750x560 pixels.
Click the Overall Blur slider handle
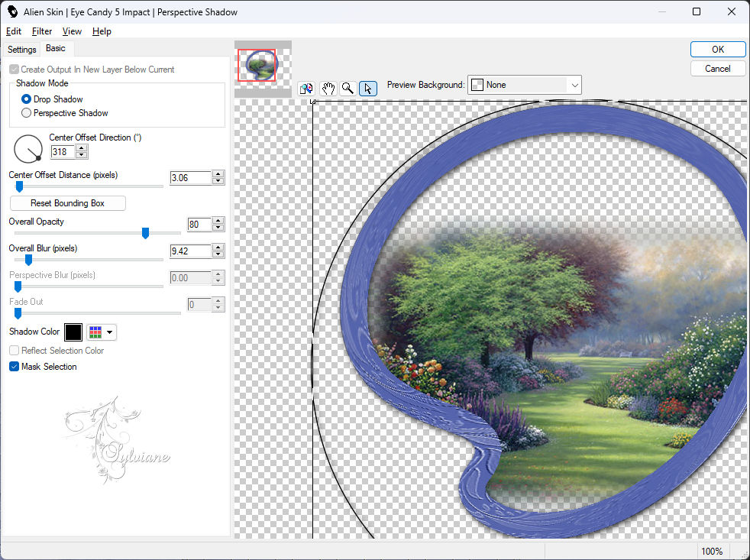pos(29,260)
